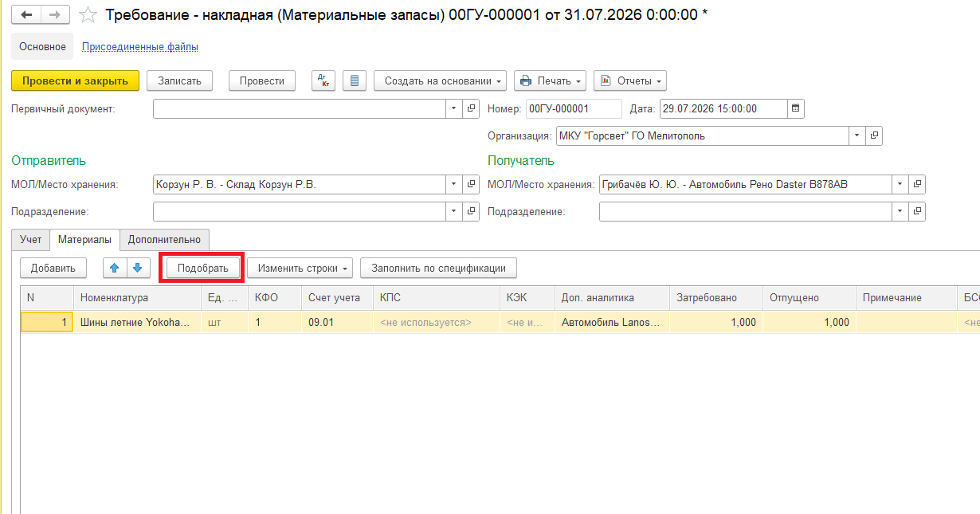Edit the Дата field value
Viewport: 980px width, 514px height.
pyautogui.click(x=723, y=108)
